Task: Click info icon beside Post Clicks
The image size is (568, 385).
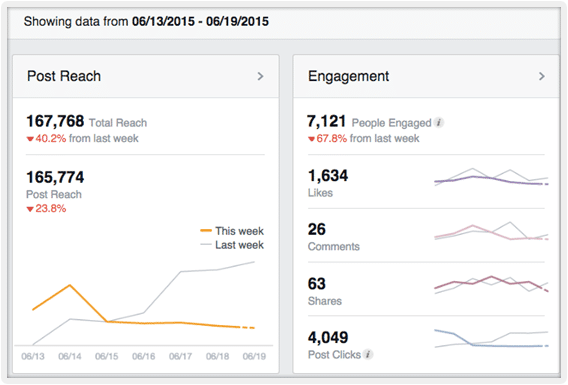Action: (368, 354)
